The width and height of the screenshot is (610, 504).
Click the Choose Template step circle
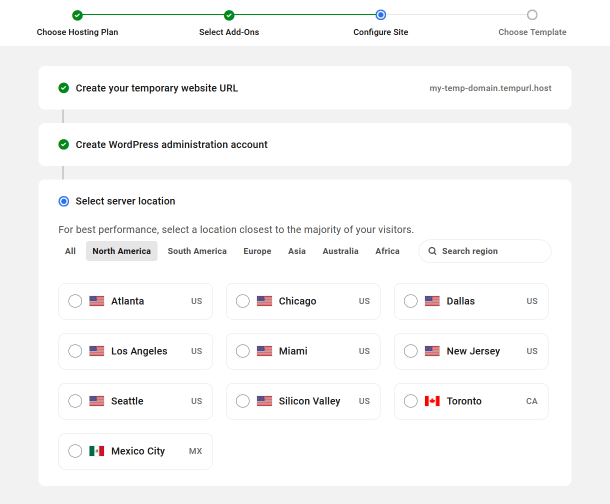click(x=532, y=15)
